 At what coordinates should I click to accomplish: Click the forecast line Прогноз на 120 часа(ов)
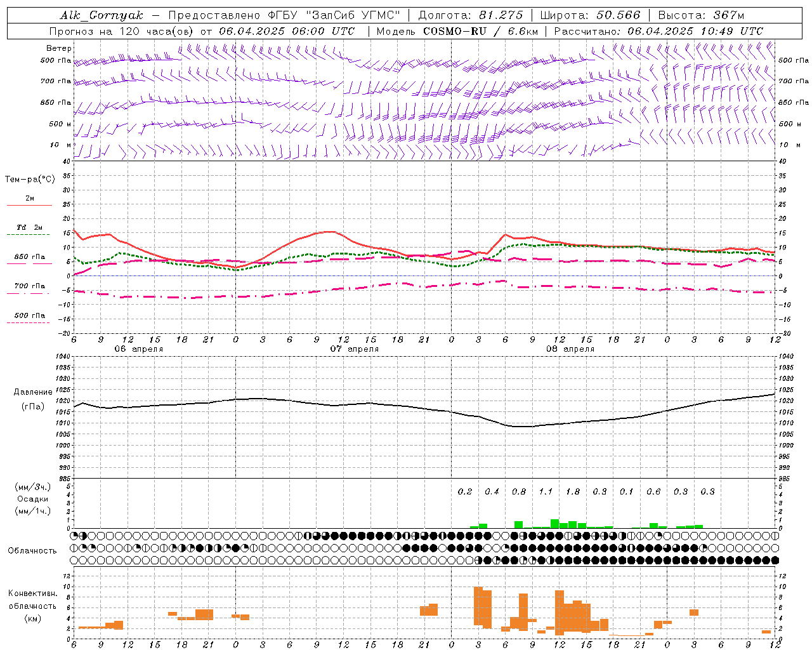pos(122,31)
